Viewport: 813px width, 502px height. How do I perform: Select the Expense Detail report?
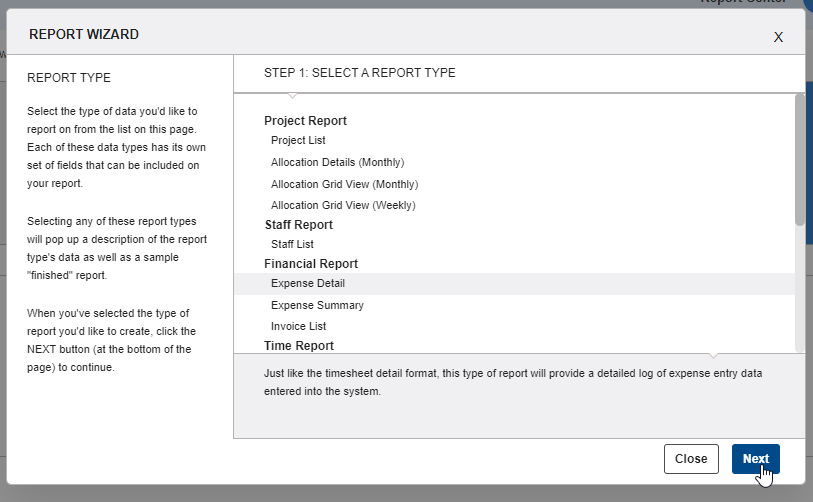pos(514,284)
